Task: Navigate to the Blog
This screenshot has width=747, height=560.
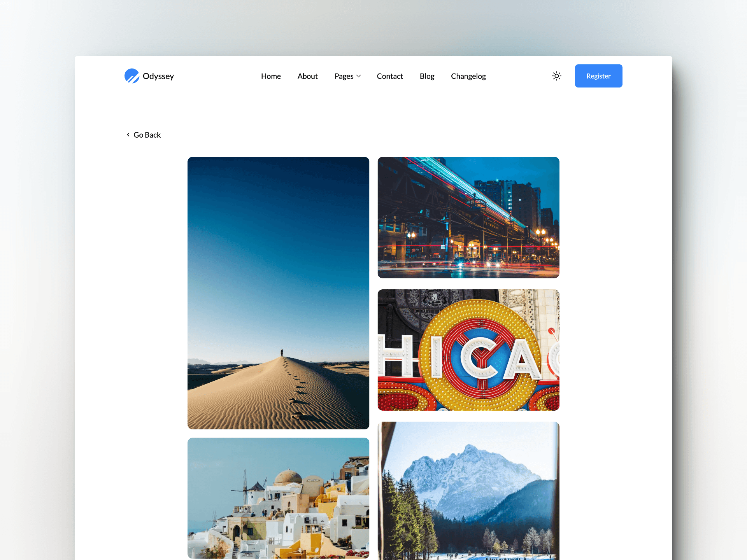Action: point(427,76)
